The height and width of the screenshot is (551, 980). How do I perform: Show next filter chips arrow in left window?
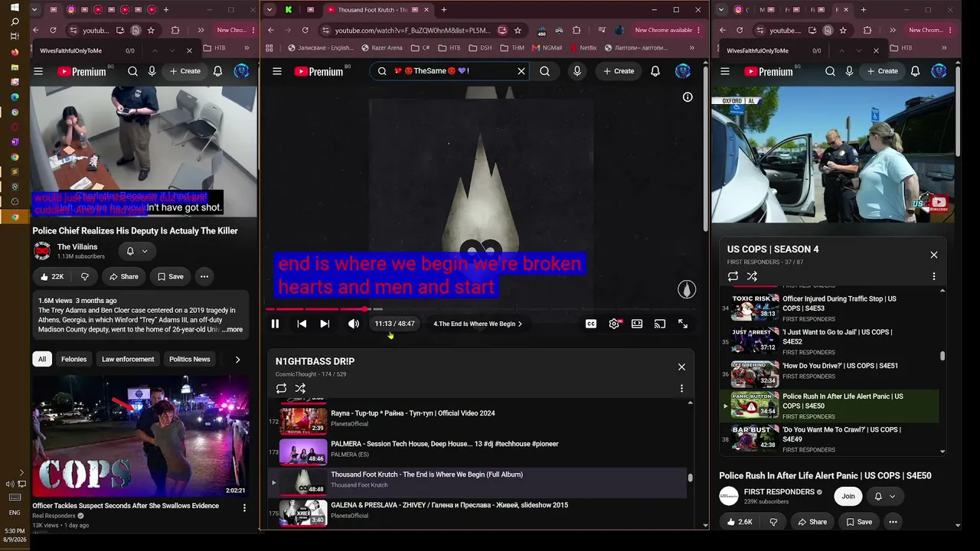click(237, 359)
